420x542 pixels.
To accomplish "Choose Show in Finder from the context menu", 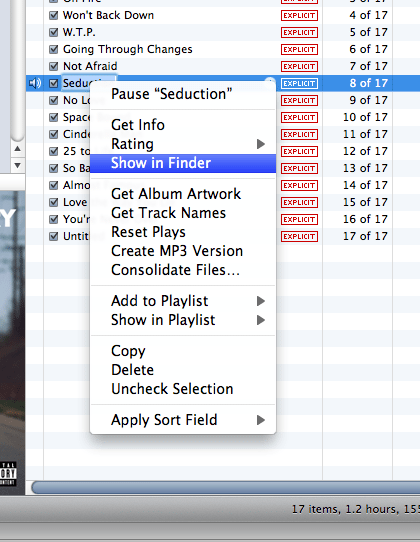I will (183, 163).
